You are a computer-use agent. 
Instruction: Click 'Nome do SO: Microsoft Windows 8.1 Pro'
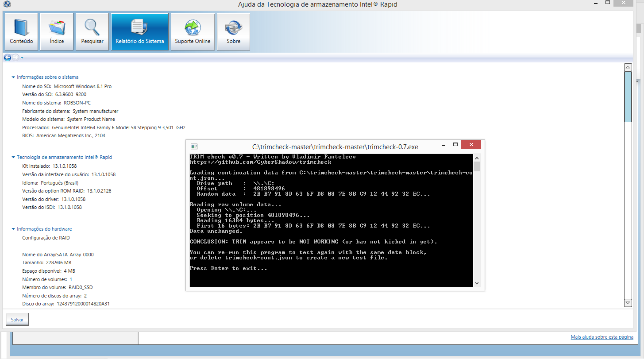(x=67, y=86)
